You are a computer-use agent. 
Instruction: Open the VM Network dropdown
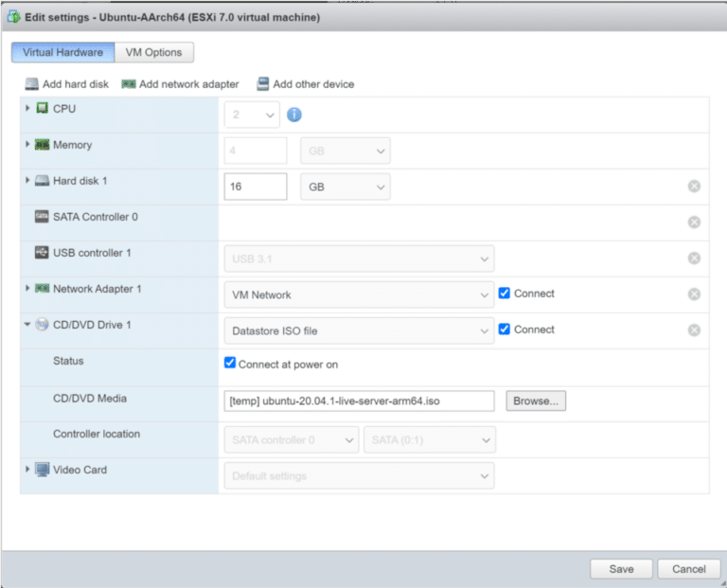tap(360, 294)
